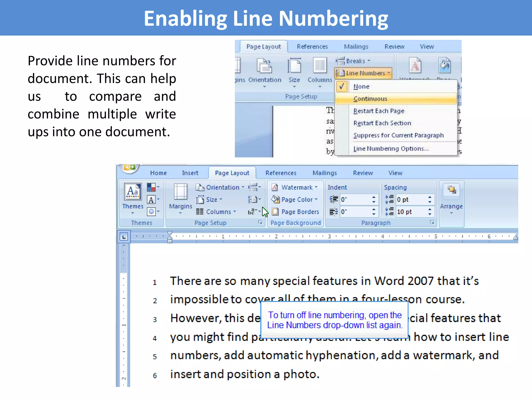Open References tab in upper screenshot
The height and width of the screenshot is (399, 532).
click(x=312, y=46)
